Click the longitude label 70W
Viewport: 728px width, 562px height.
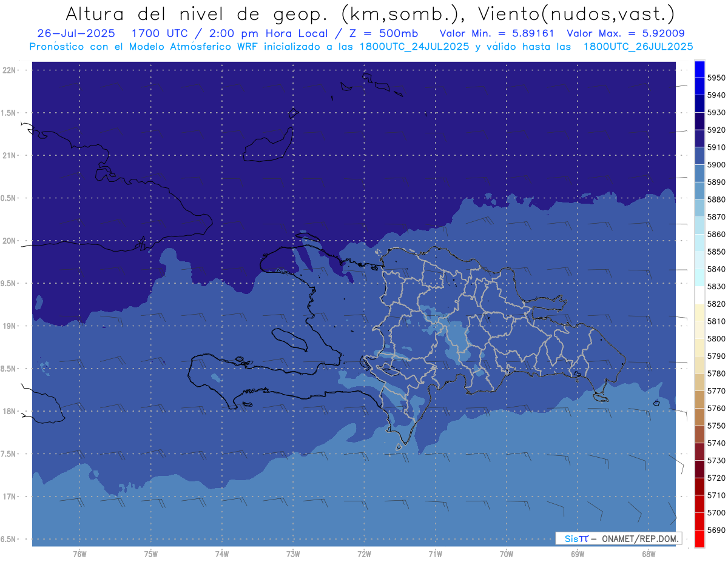pyautogui.click(x=507, y=554)
